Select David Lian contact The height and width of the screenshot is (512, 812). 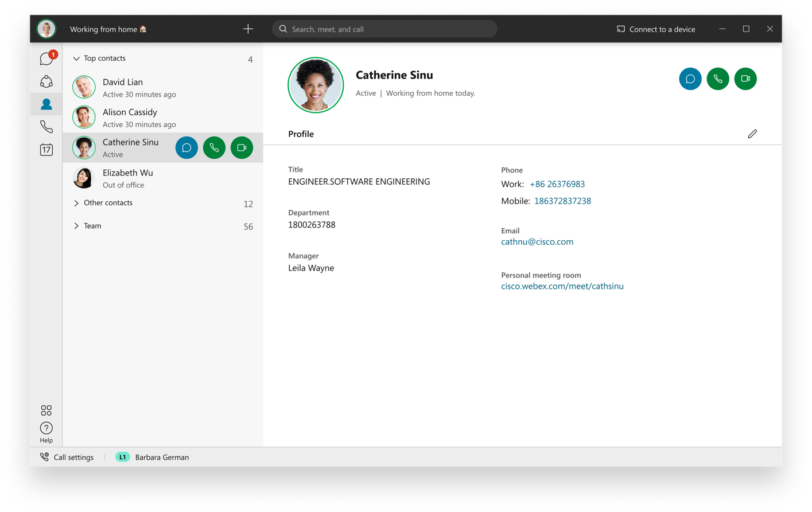pyautogui.click(x=163, y=88)
